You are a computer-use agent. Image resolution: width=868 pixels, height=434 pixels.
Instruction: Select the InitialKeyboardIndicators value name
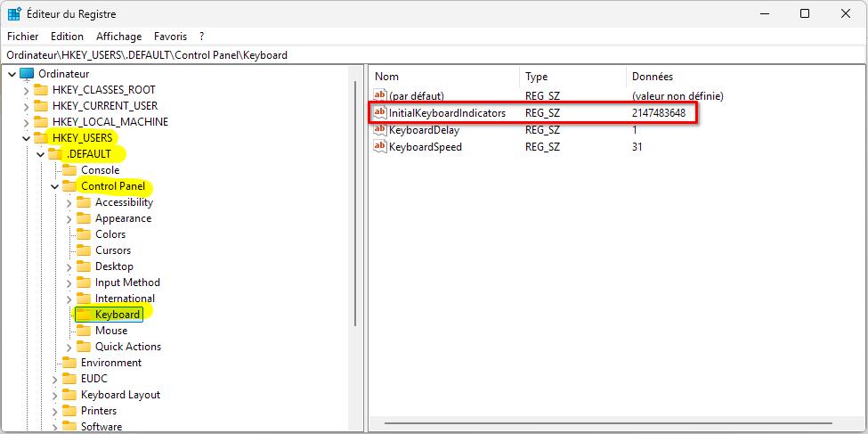pos(447,113)
